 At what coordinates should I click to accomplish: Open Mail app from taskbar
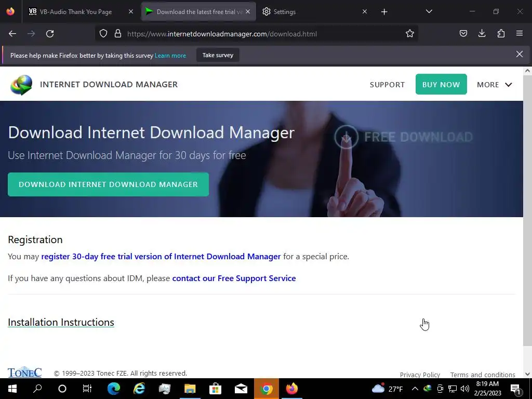(241, 389)
